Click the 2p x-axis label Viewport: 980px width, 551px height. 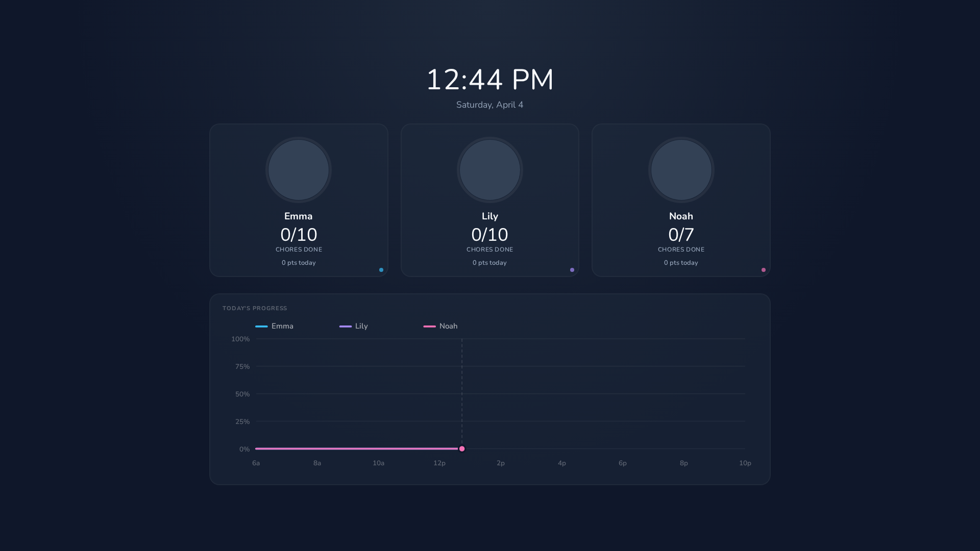[501, 463]
